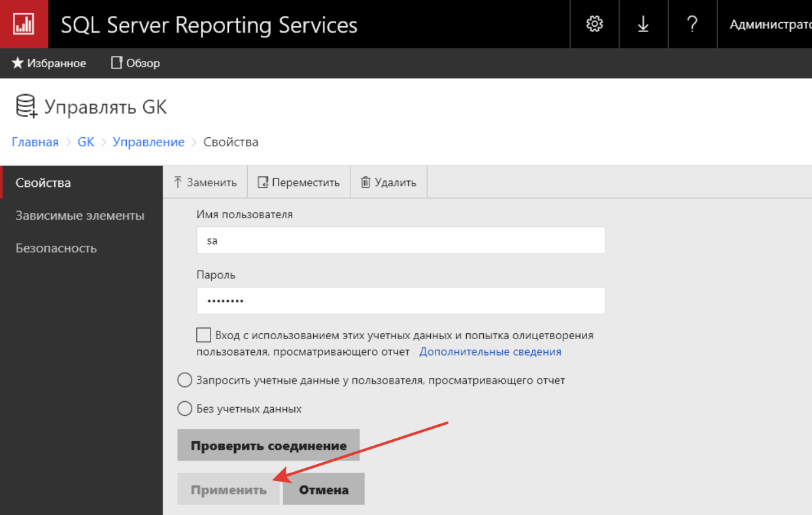The width and height of the screenshot is (812, 515).
Task: Open the help question mark menu
Action: (x=692, y=24)
